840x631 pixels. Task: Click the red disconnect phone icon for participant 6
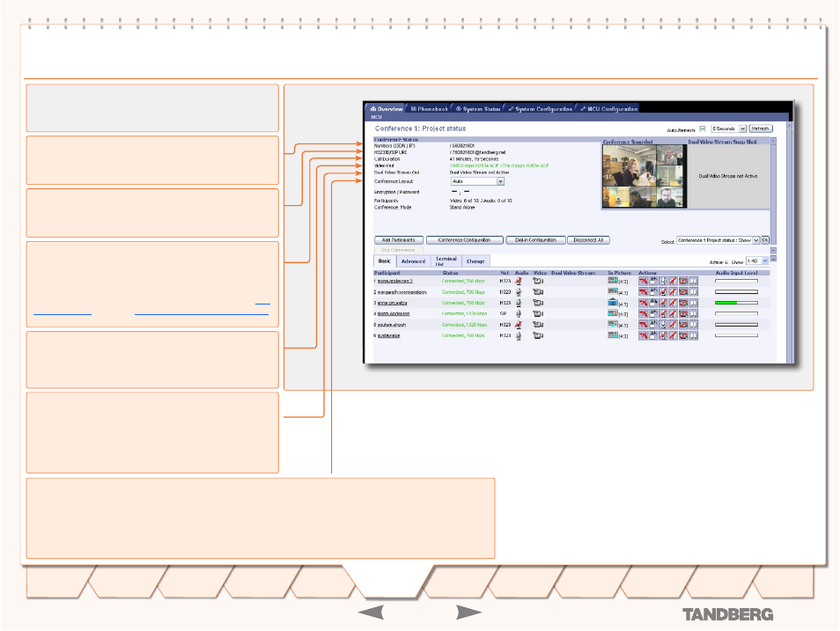coord(643,335)
